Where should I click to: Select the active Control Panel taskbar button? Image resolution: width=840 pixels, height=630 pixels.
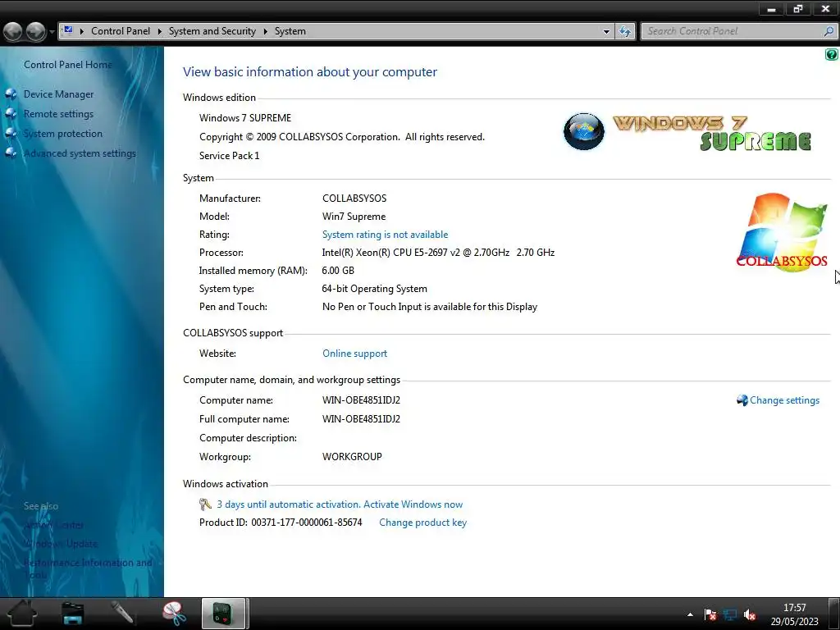click(x=223, y=614)
